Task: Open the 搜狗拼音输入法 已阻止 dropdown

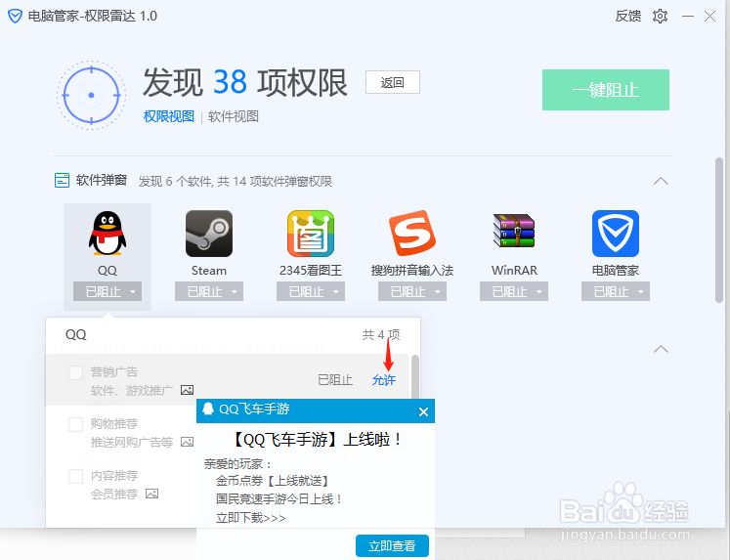Action: 412,291
